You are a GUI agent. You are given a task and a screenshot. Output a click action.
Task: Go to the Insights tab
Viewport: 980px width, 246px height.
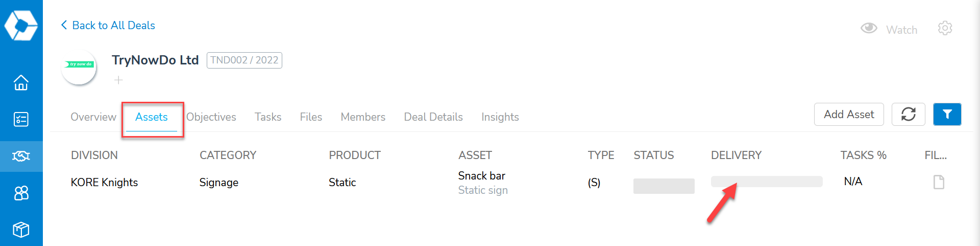click(x=500, y=117)
